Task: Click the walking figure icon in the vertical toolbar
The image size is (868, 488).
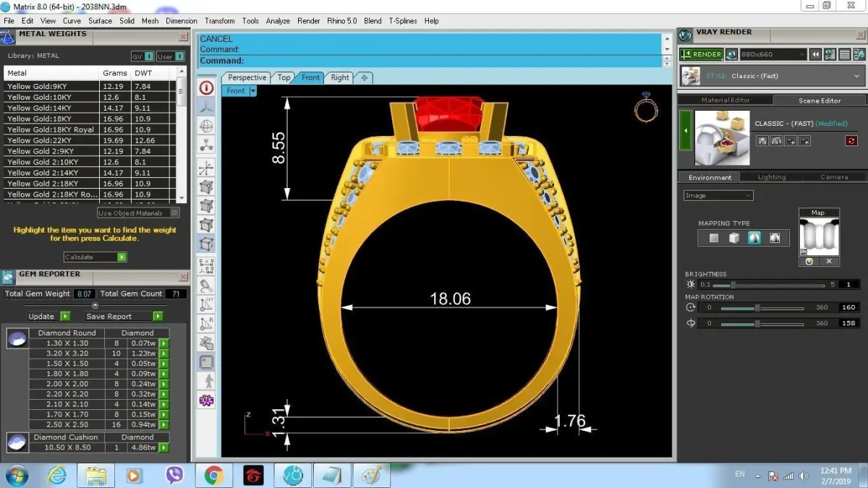Action: pos(207,380)
